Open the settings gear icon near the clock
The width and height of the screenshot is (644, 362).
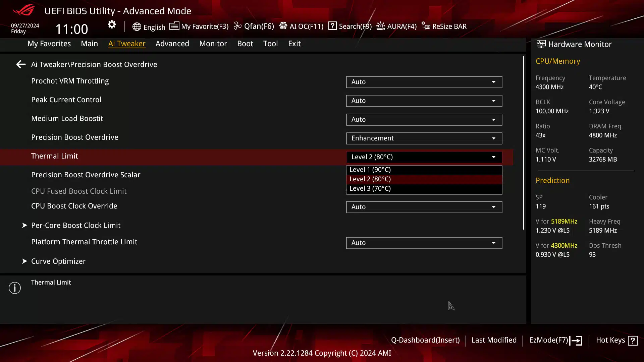point(112,24)
